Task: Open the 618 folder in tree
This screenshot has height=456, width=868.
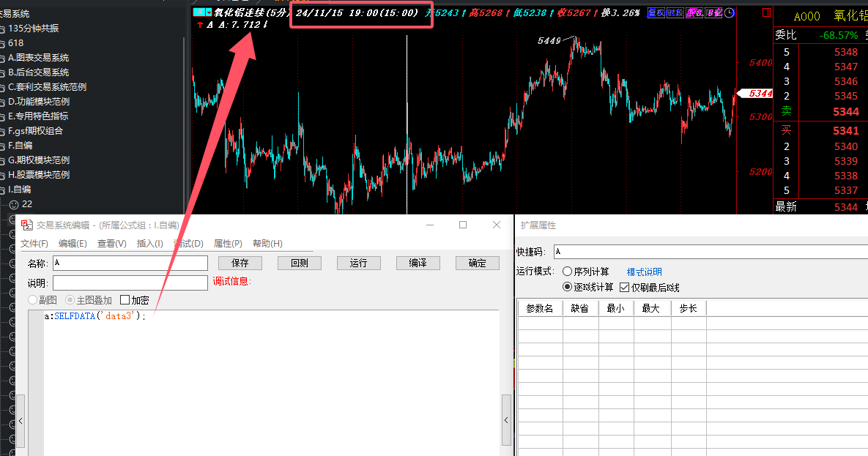Action: point(15,43)
